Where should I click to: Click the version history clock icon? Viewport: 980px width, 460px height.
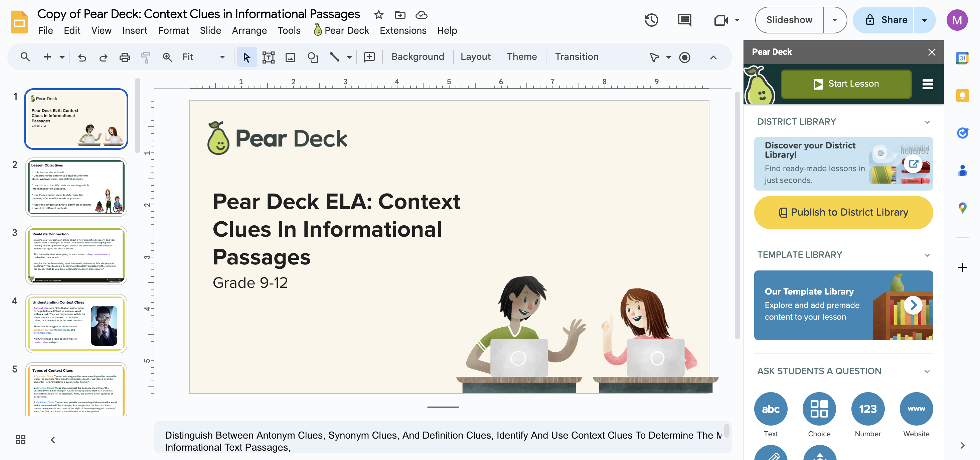tap(651, 20)
